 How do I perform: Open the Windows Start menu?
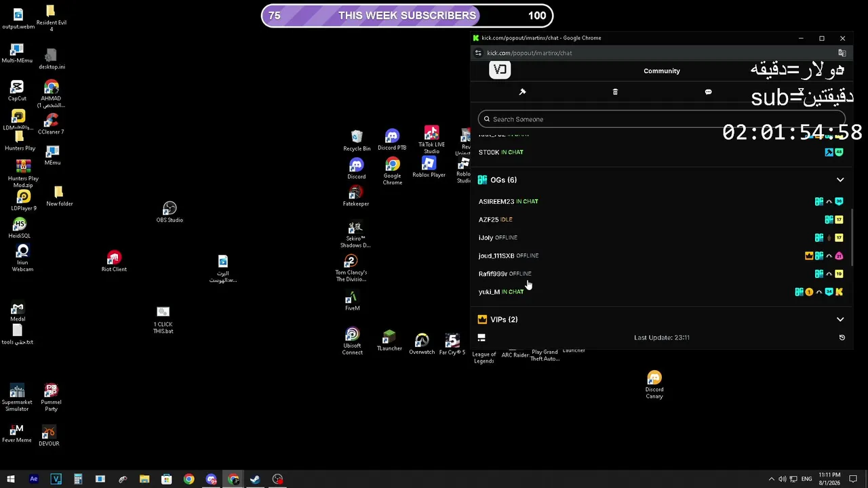(11, 479)
